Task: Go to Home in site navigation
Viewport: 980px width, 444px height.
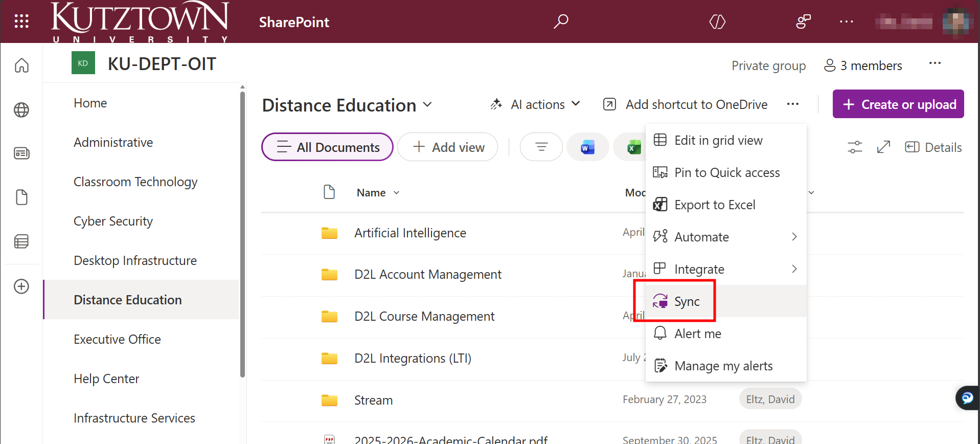Action: [90, 103]
